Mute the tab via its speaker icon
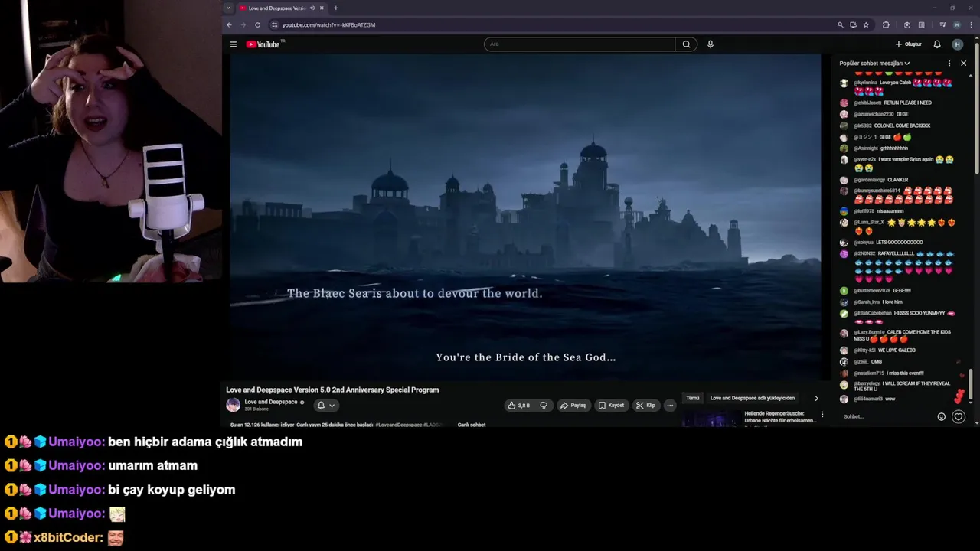The height and width of the screenshot is (551, 980). pyautogui.click(x=312, y=8)
